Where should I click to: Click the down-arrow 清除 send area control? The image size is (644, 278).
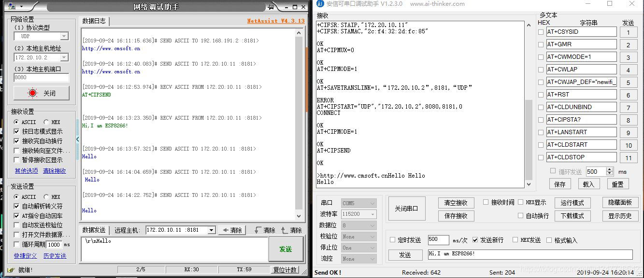coord(264,230)
